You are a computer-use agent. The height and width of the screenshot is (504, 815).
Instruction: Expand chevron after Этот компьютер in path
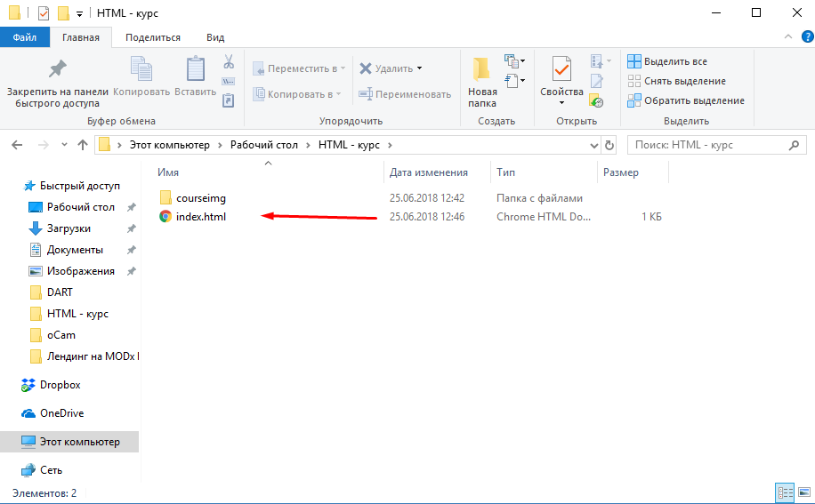tap(220, 146)
